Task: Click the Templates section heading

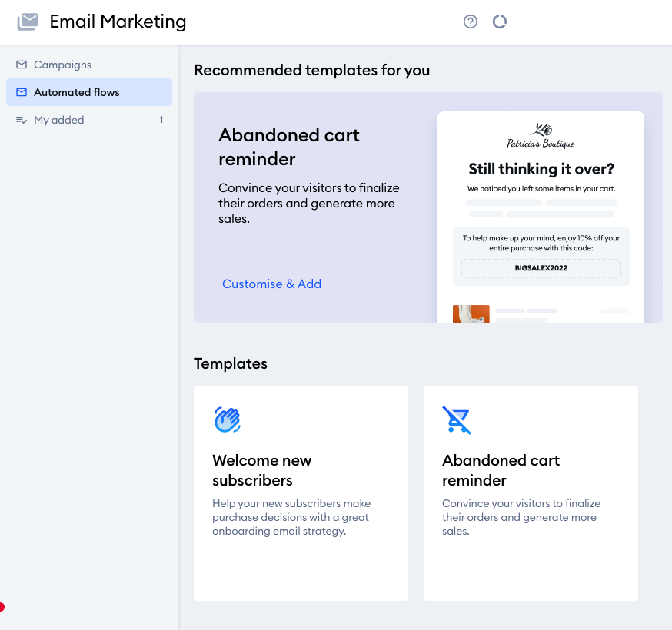Action: point(231,363)
